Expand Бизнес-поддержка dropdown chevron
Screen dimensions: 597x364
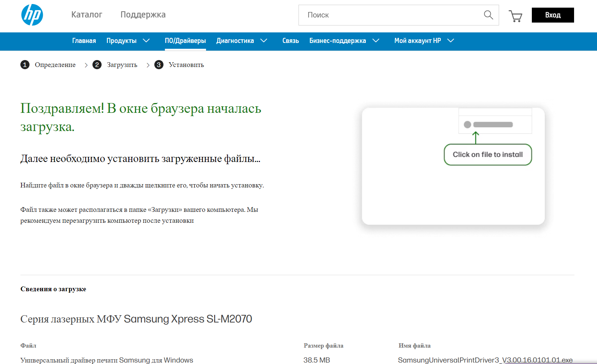(x=376, y=40)
